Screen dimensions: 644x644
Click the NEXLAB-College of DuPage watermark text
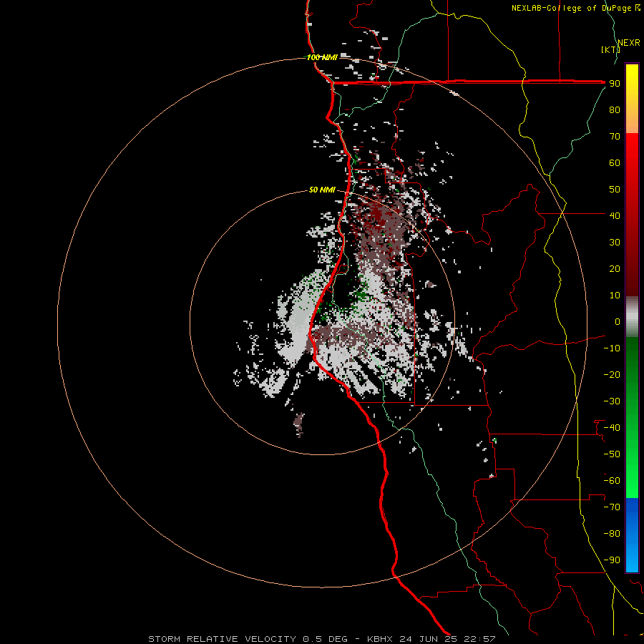pyautogui.click(x=575, y=8)
